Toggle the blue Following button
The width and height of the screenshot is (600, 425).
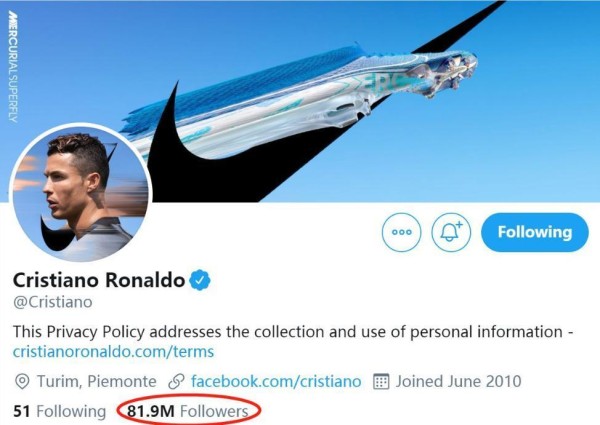point(535,232)
